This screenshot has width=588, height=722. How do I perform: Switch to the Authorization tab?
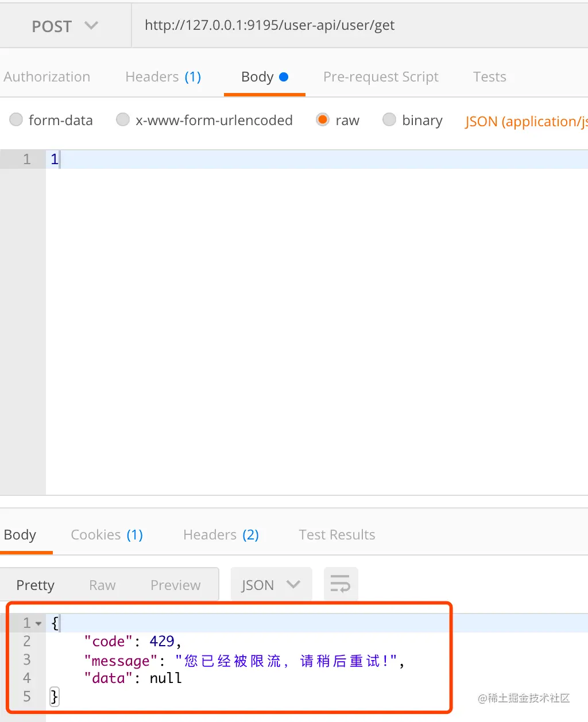(47, 77)
